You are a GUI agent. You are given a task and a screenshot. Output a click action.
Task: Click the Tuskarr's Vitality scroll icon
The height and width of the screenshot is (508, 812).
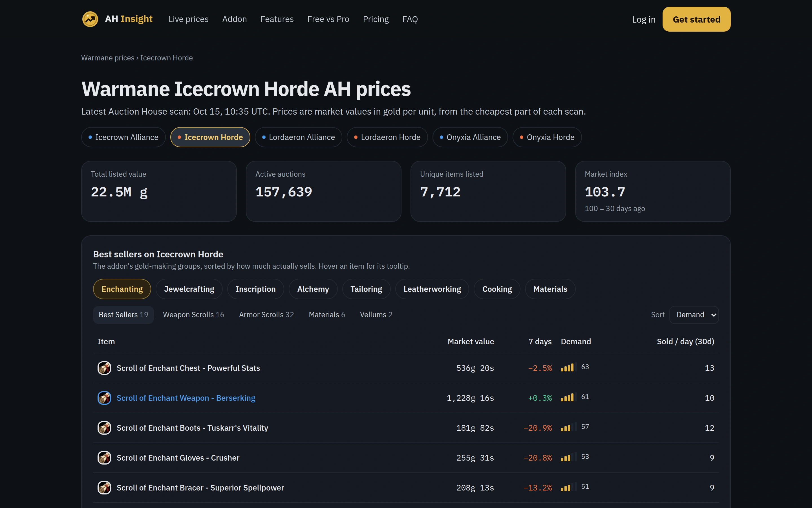(x=104, y=428)
